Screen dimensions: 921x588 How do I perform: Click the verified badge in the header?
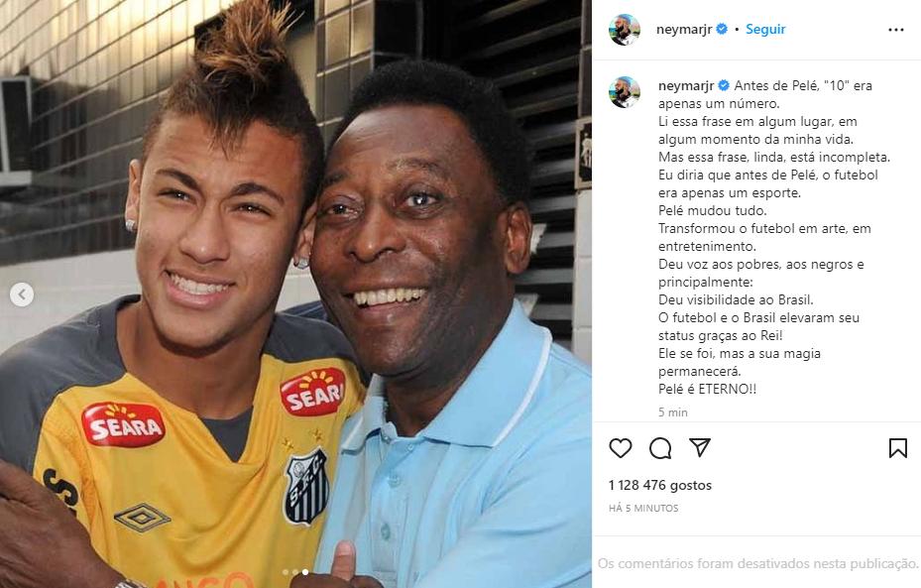(722, 29)
